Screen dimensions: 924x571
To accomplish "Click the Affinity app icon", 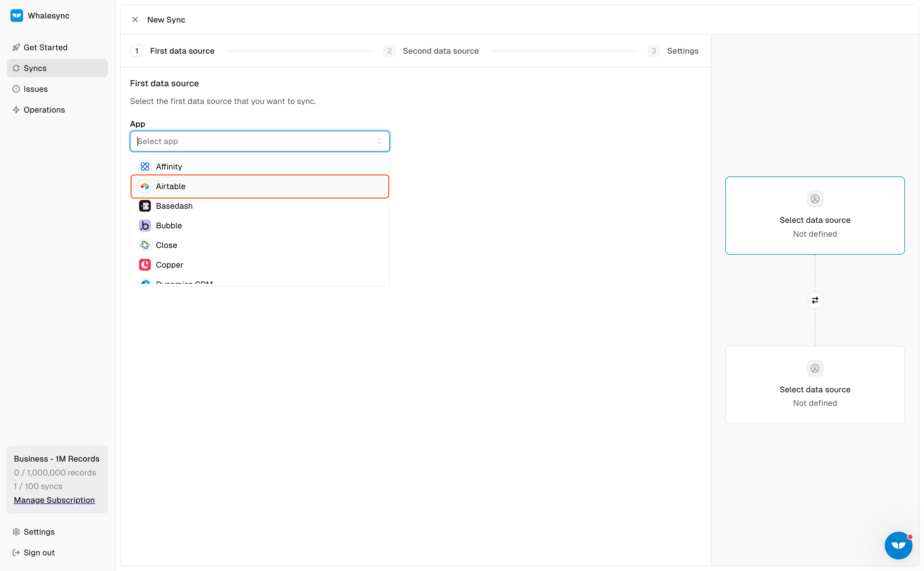I will pyautogui.click(x=145, y=167).
